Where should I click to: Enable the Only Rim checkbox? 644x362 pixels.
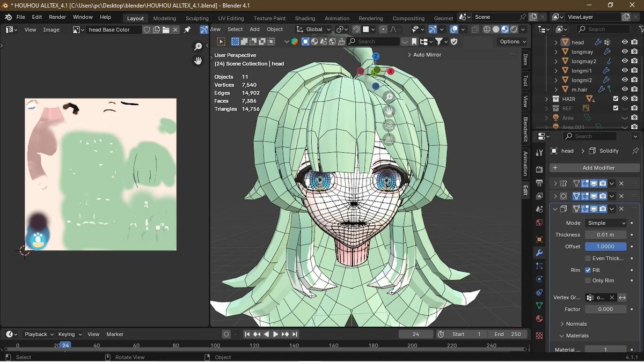click(588, 280)
